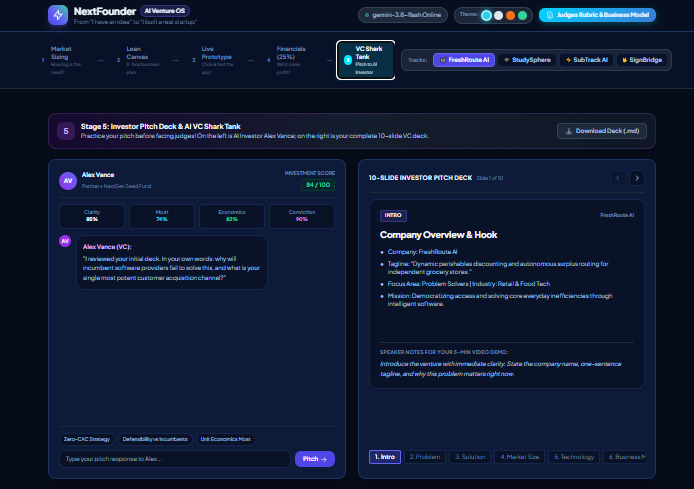Switch to the SubTrack AI track
Image resolution: width=694 pixels, height=489 pixels.
click(x=586, y=60)
